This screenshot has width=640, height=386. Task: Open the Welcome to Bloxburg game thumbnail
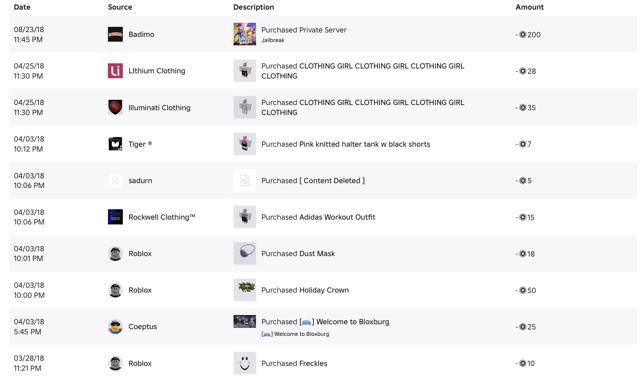244,322
